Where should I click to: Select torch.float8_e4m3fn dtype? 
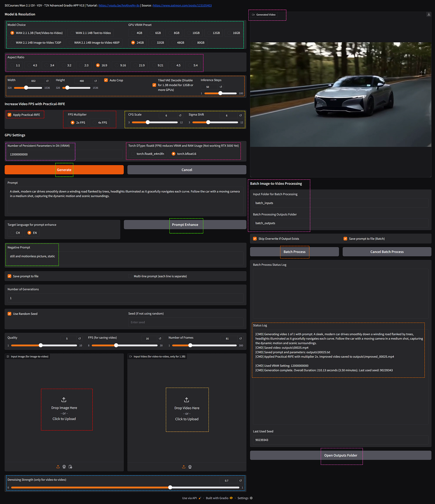pyautogui.click(x=147, y=154)
